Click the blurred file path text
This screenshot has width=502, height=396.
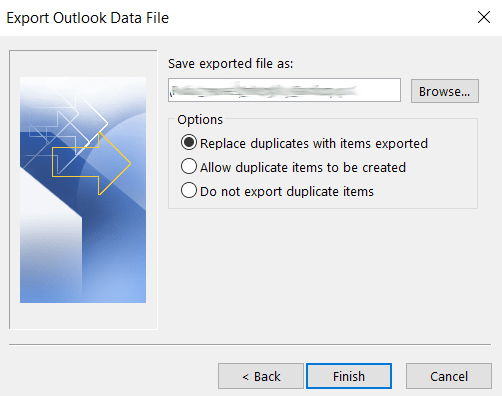click(x=263, y=90)
